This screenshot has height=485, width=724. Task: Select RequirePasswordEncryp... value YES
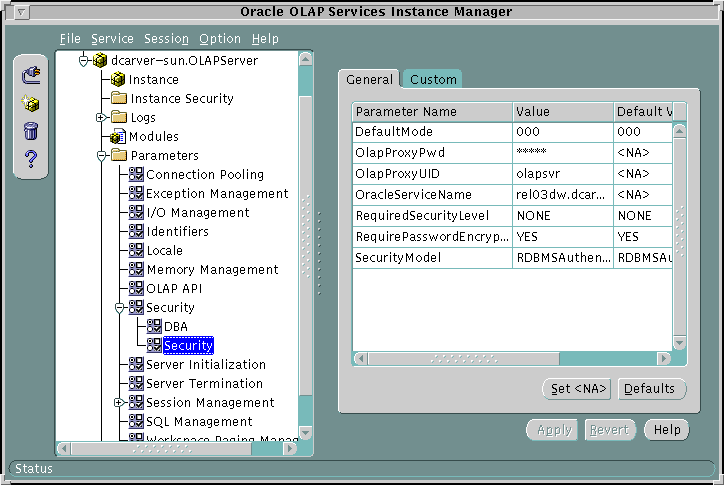pyautogui.click(x=563, y=237)
